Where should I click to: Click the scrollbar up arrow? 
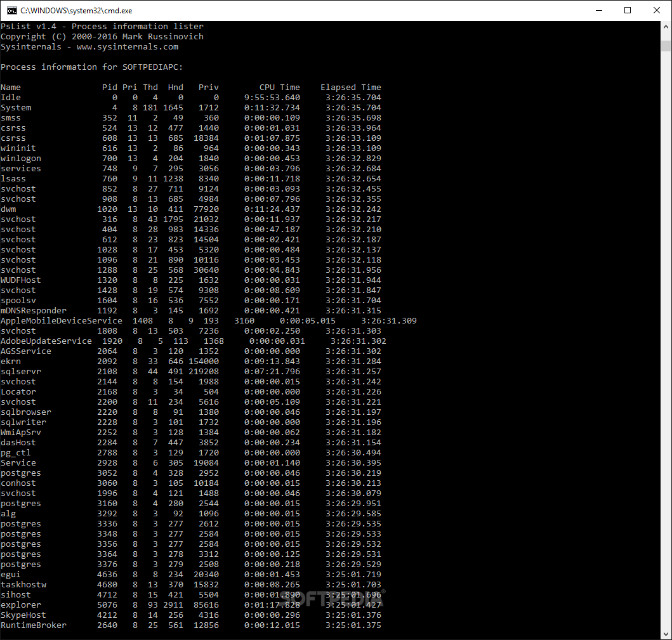tap(666, 27)
